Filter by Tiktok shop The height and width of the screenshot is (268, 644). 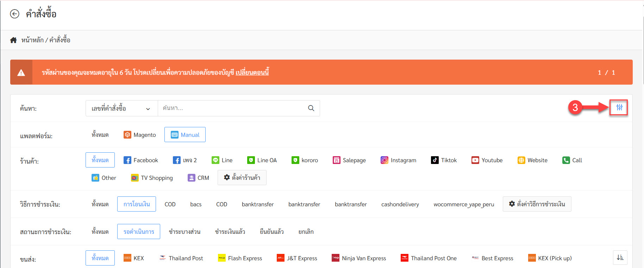click(444, 160)
